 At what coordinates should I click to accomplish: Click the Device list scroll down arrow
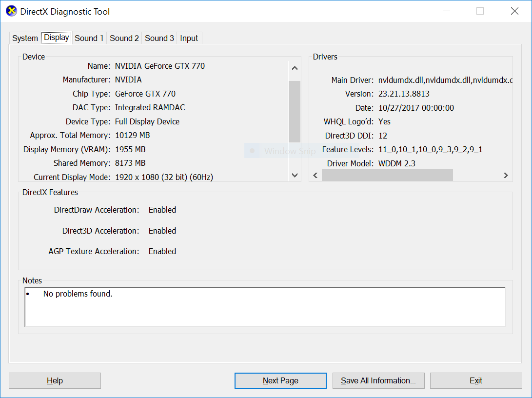pyautogui.click(x=295, y=175)
